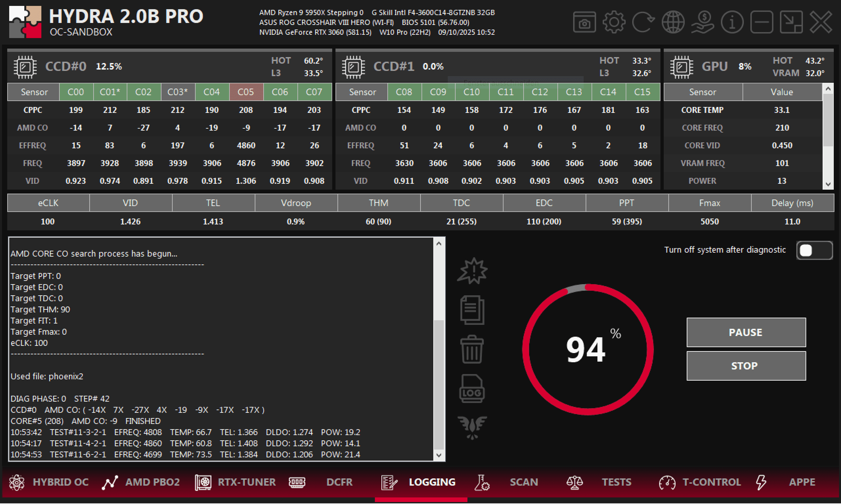Image resolution: width=841 pixels, height=504 pixels.
Task: Click the donate hand-with-coin icon
Action: click(x=702, y=22)
